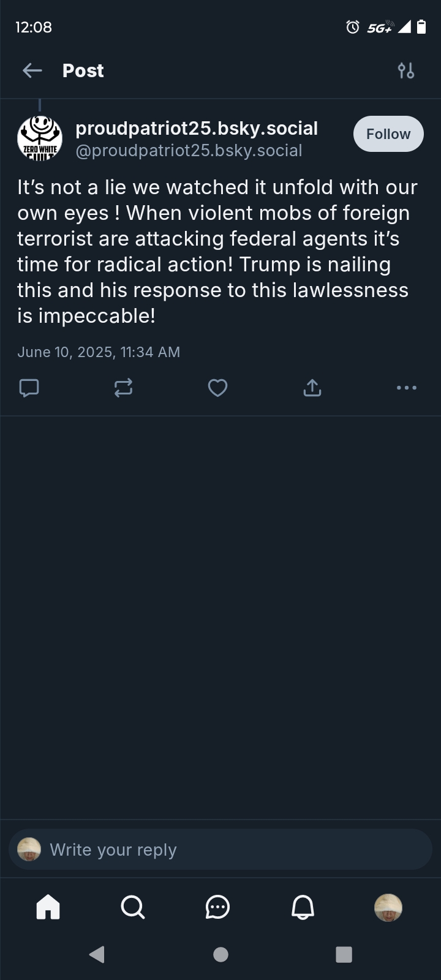
Task: Open the Search tab
Action: tap(133, 907)
